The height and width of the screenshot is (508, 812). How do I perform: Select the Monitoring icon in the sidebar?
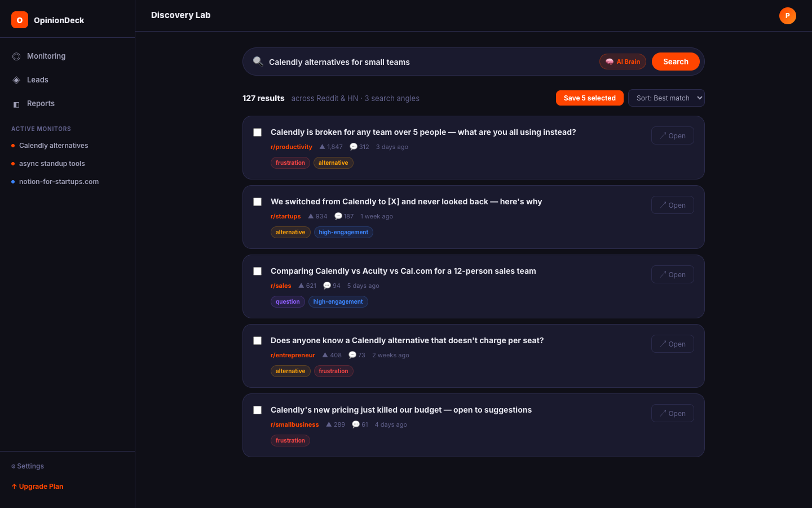pos(16,56)
